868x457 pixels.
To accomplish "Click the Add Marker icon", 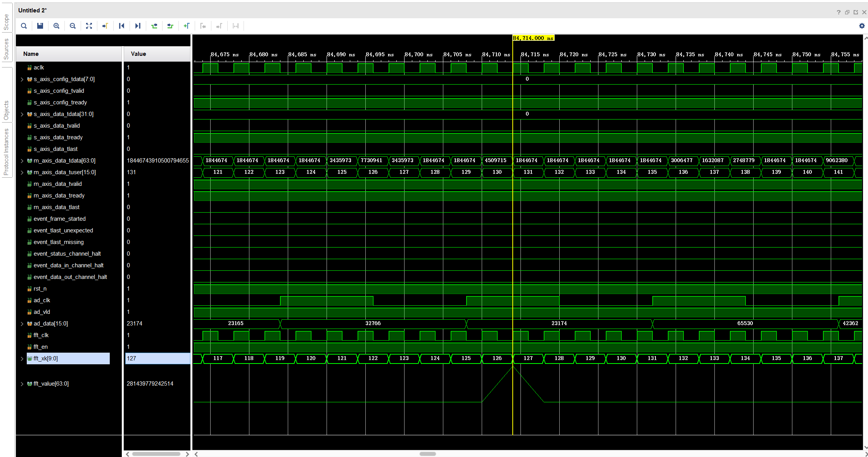I will tap(187, 26).
